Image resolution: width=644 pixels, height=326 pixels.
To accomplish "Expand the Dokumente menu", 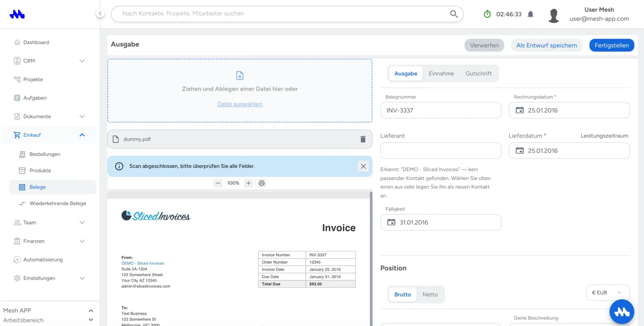I will click(82, 116).
